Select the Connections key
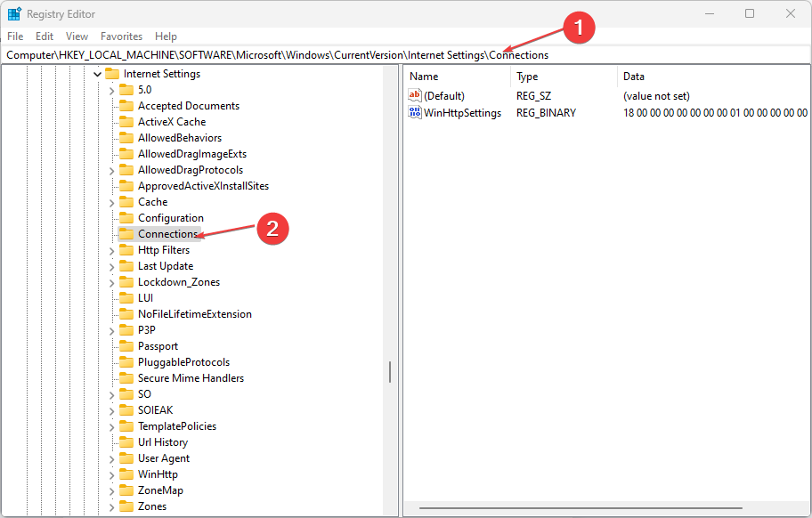Viewport: 812px width, 518px height. pos(167,234)
